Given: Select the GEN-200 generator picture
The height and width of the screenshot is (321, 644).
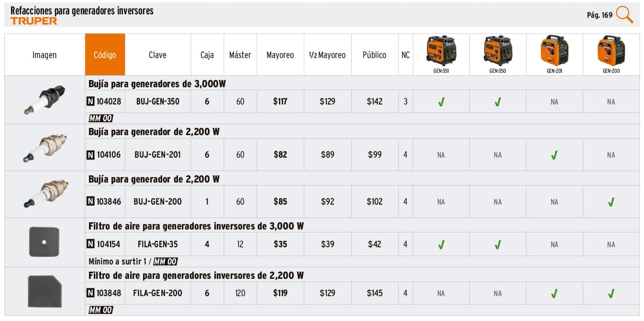Looking at the screenshot, I should 611,51.
